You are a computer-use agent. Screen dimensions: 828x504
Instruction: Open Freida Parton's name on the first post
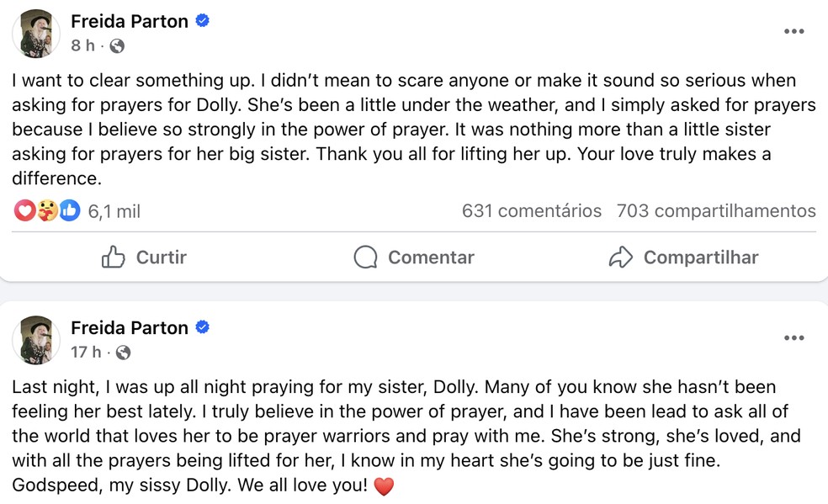[130, 22]
